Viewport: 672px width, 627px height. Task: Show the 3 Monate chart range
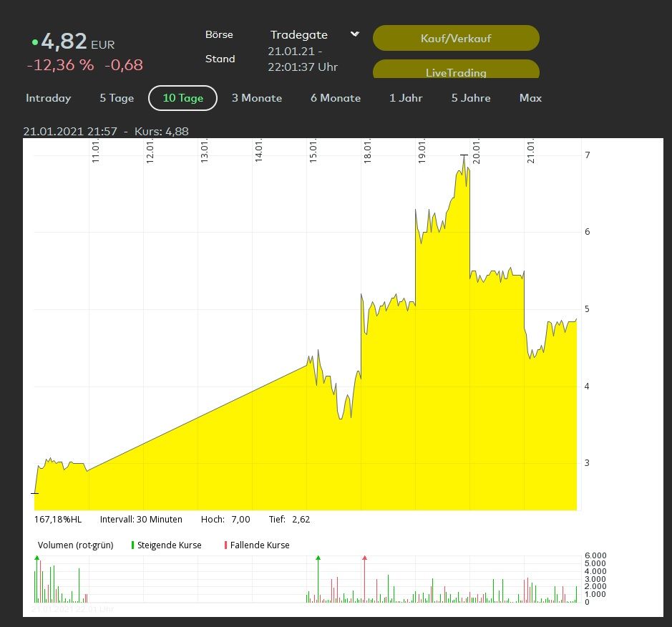(257, 98)
